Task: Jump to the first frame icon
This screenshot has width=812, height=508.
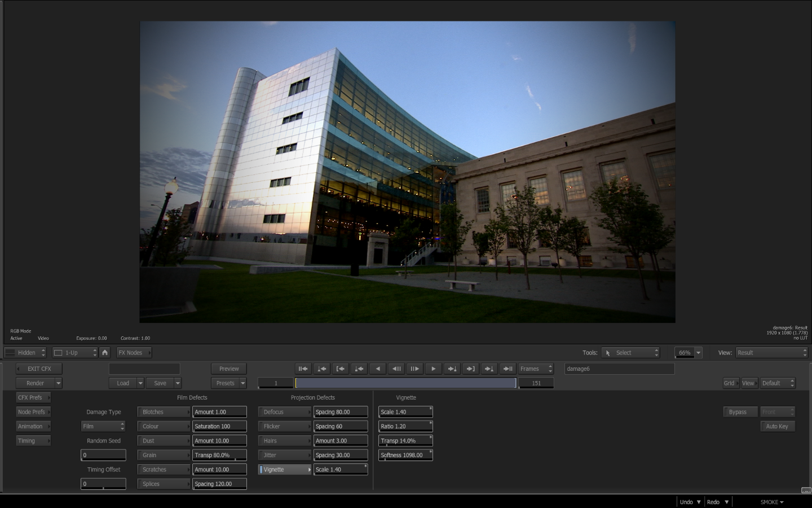Action: (x=303, y=369)
